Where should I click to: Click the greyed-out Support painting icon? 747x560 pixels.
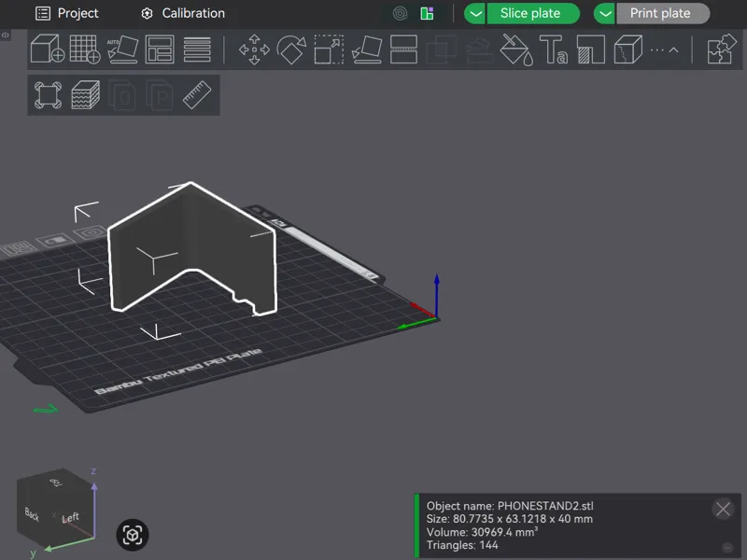[479, 50]
